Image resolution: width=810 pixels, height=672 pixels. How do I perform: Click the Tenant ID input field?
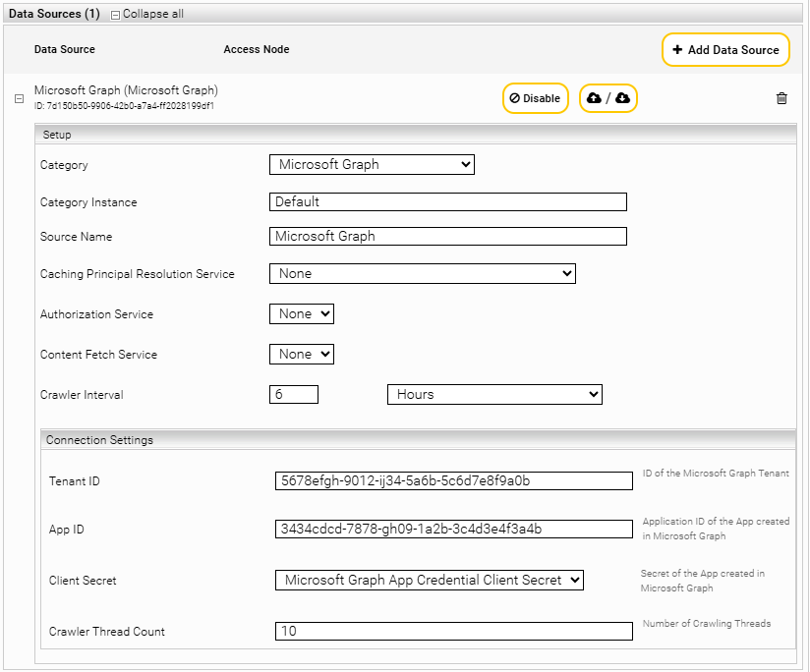[453, 481]
